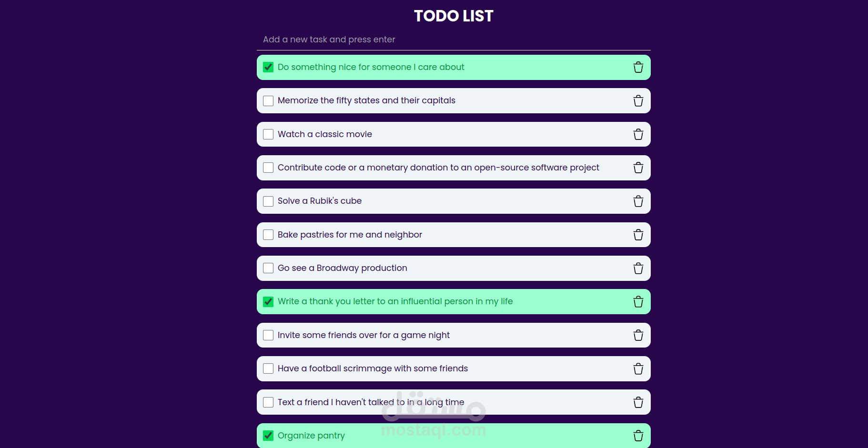Select the 'Go see a Broadway production' task text
868x448 pixels.
click(x=342, y=268)
